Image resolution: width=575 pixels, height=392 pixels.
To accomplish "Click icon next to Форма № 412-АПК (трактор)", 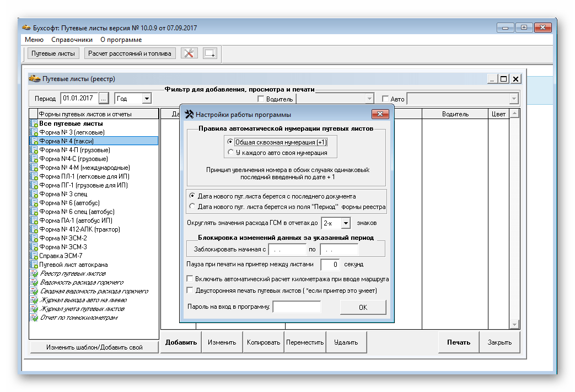I will (x=34, y=229).
